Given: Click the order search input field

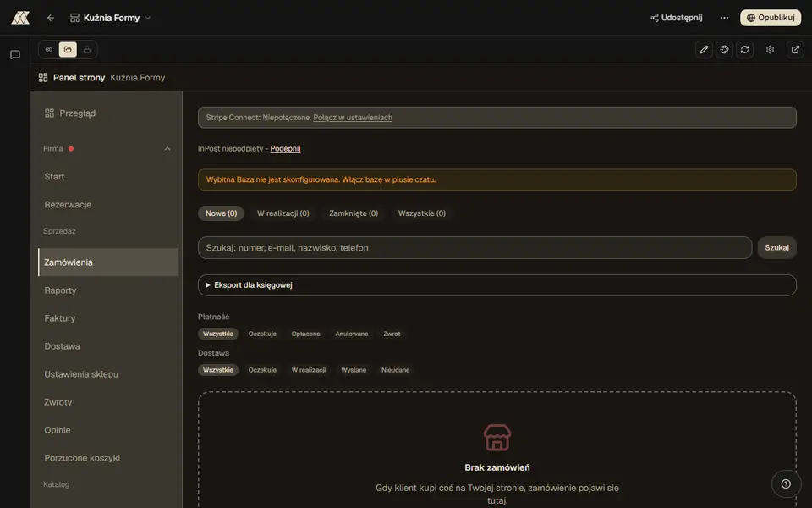Looking at the screenshot, I should 475,248.
